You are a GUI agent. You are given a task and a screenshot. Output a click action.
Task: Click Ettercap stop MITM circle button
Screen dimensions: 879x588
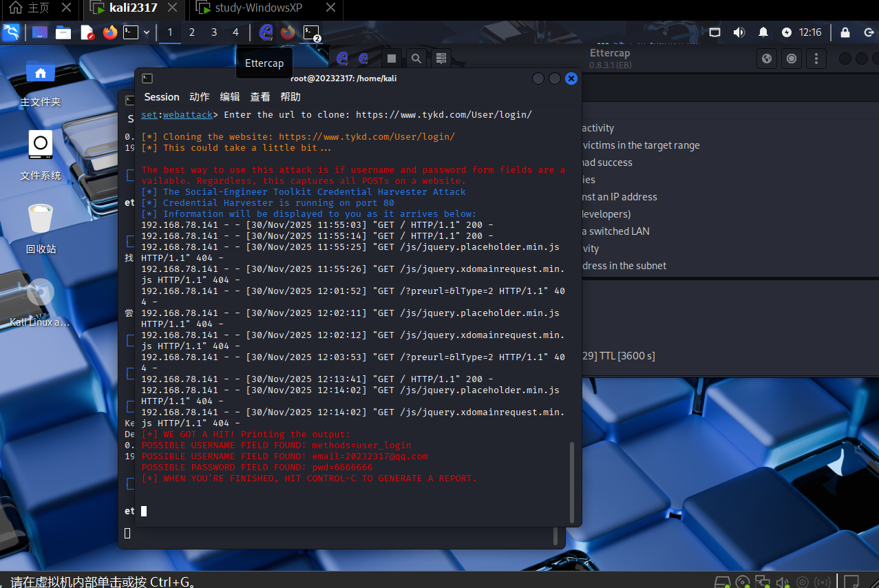(x=792, y=59)
